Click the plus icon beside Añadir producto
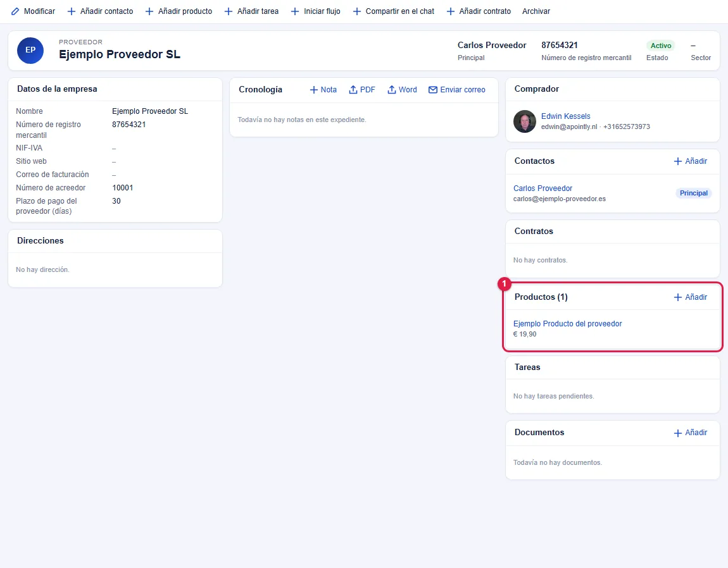728x568 pixels. pyautogui.click(x=149, y=11)
